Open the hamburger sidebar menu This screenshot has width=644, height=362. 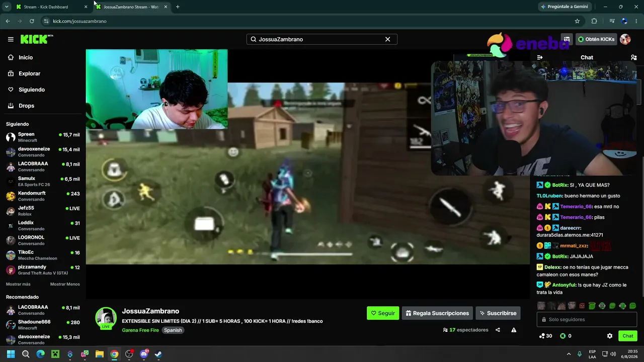pyautogui.click(x=11, y=39)
